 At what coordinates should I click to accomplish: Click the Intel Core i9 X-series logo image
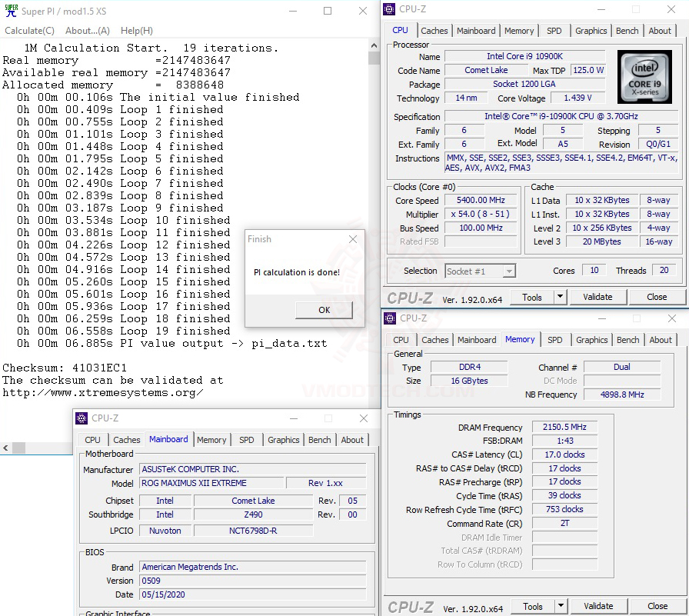point(644,77)
